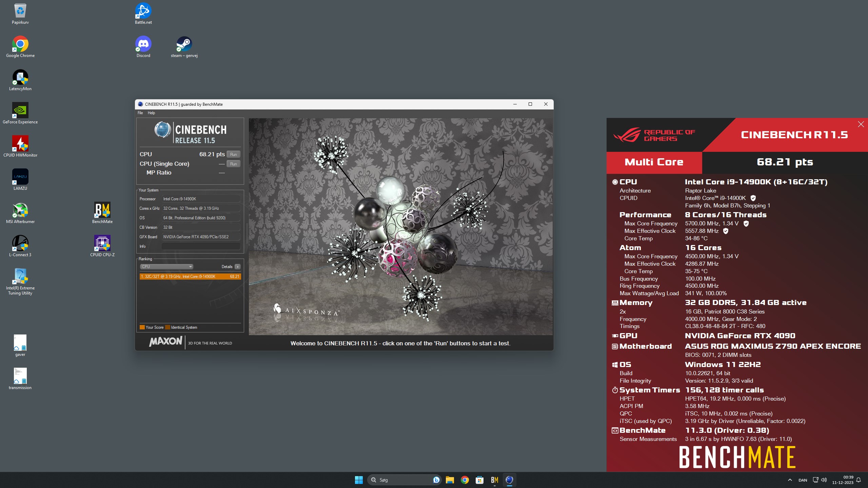The height and width of the screenshot is (488, 868).
Task: Select the L-Connect 3 desktop icon
Action: pos(20,246)
